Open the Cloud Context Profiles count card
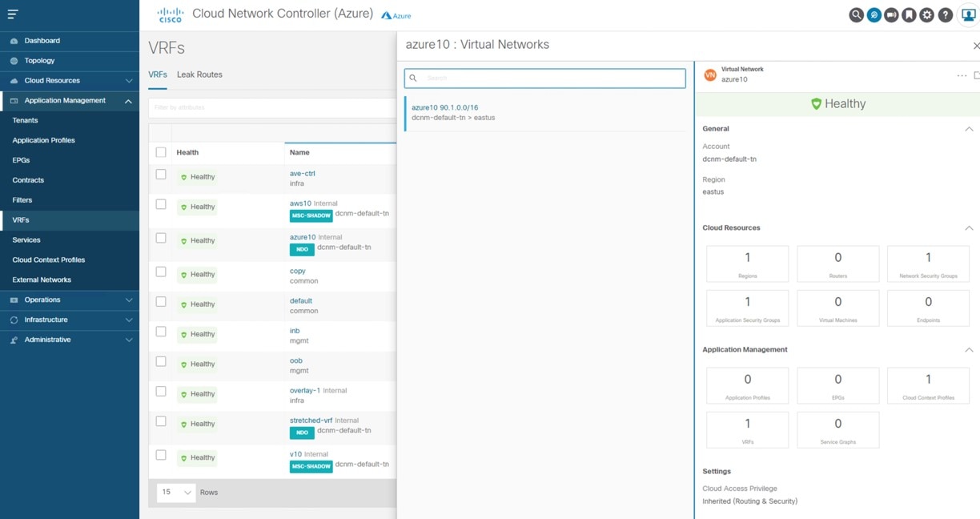 click(928, 385)
